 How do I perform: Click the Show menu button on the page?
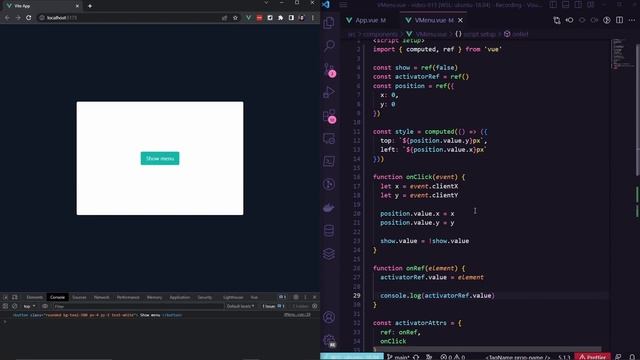(x=160, y=158)
